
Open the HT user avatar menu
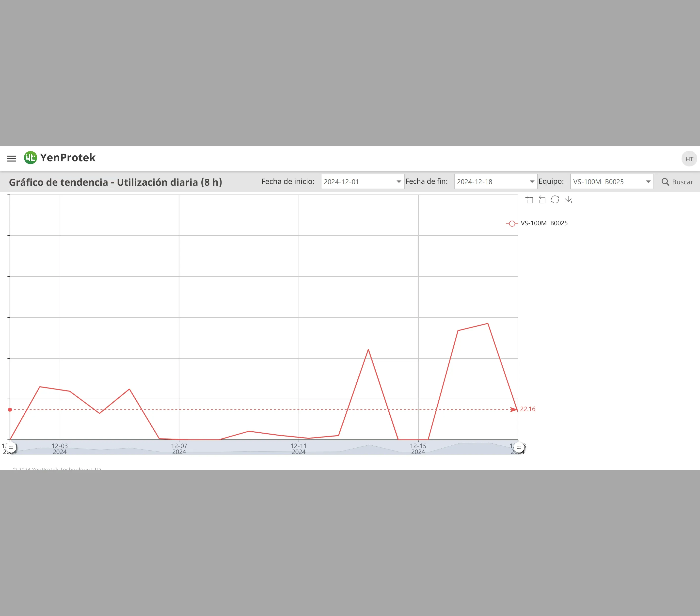pos(689,159)
